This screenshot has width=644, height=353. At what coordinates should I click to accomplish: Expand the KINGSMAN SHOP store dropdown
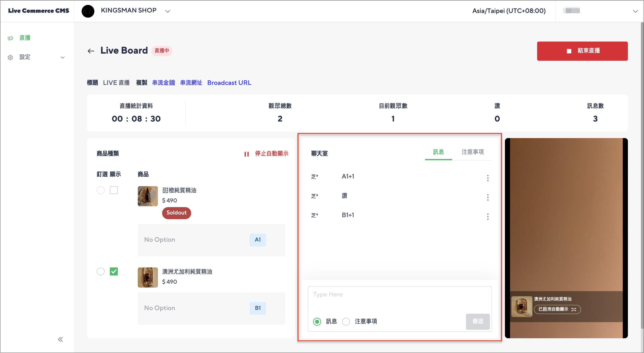click(168, 11)
